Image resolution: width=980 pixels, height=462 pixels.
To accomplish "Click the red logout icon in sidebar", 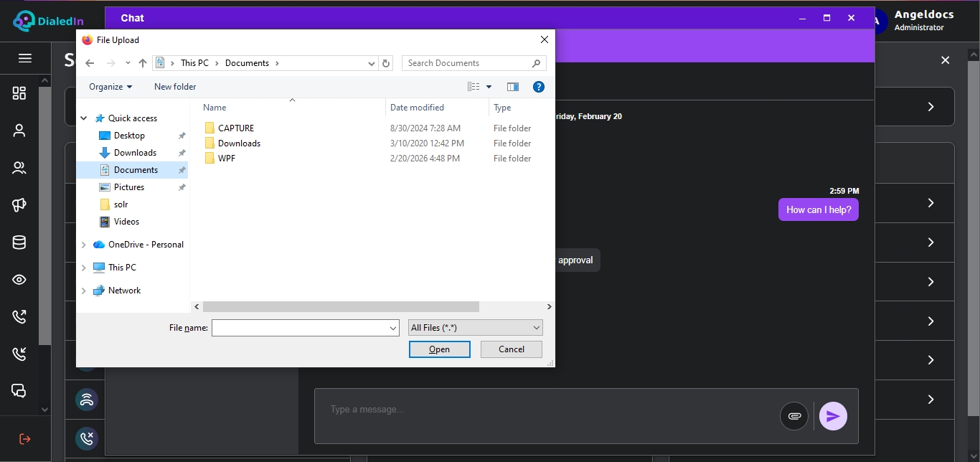I will pyautogui.click(x=25, y=438).
